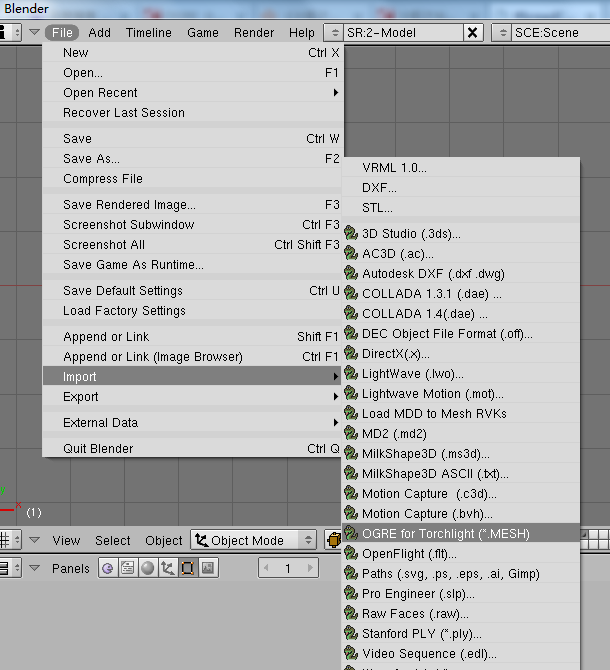
Task: Choose Compress File
Action: pos(193,179)
